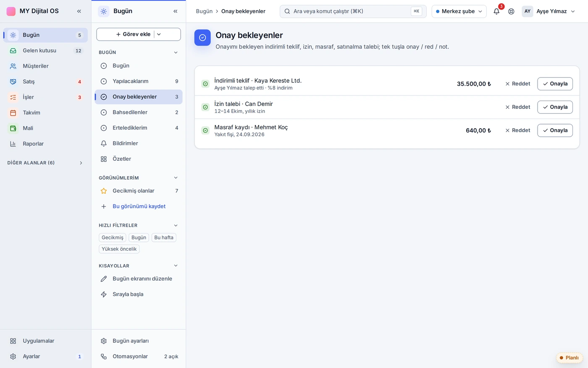This screenshot has width=588, height=368.
Task: Toggle the Yüksek öncelik quick filter chip
Action: tap(119, 249)
